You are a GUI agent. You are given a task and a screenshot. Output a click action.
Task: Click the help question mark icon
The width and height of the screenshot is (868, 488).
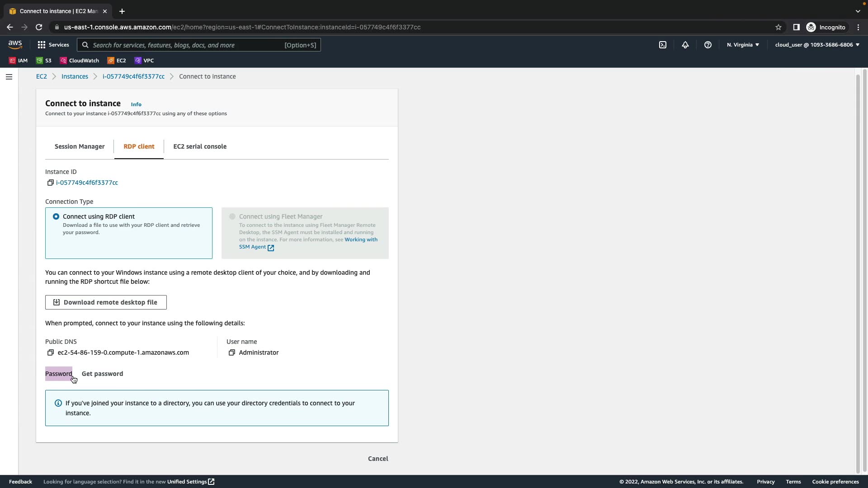708,45
